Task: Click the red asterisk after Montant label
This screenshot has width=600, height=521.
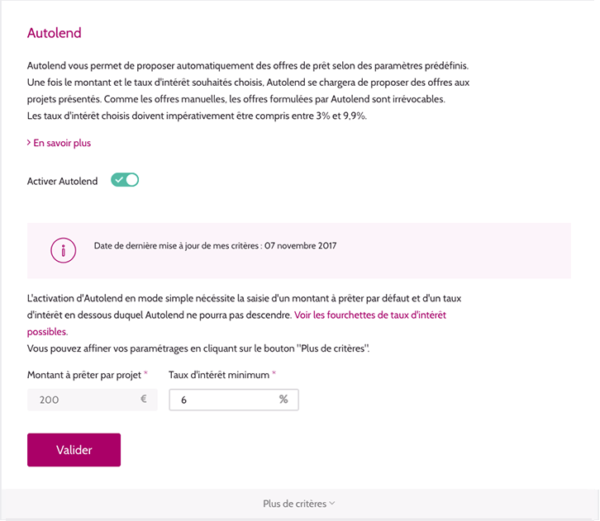Action: click(x=146, y=373)
